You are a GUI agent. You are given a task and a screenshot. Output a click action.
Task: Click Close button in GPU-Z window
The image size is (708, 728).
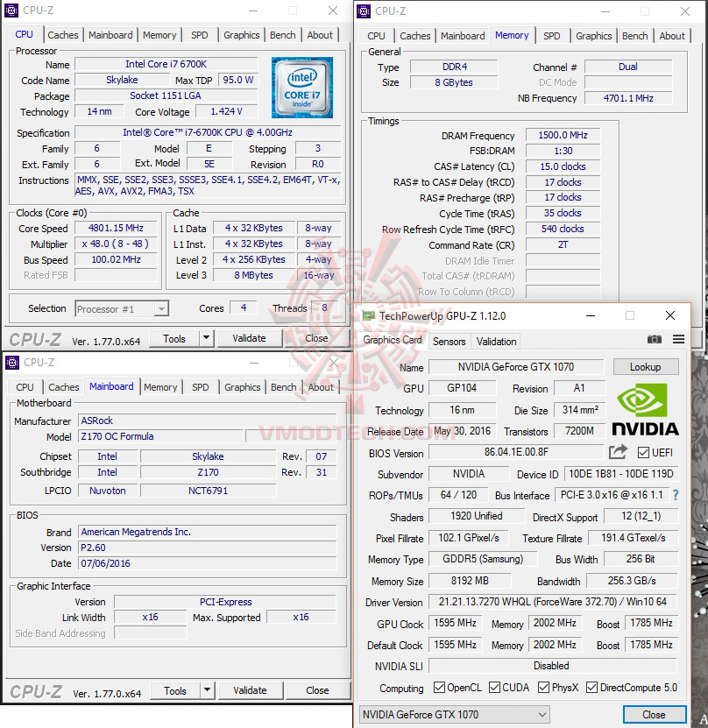(x=654, y=715)
